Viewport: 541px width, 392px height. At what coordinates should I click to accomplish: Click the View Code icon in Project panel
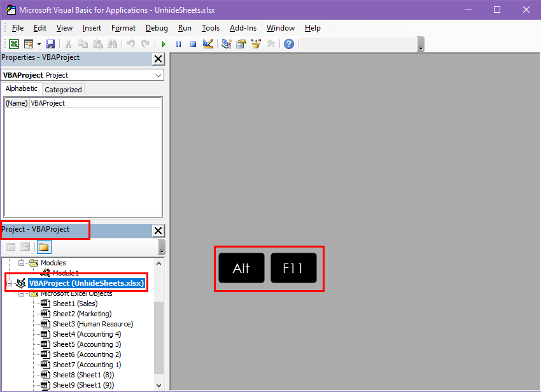[11, 247]
